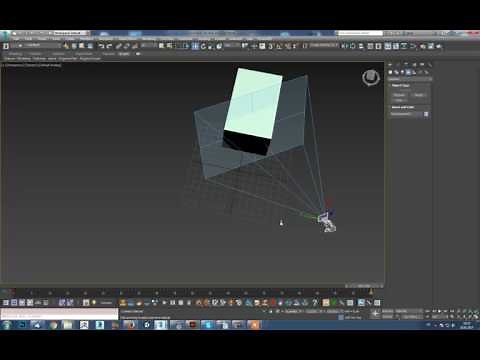Screen dimensions: 480x360
Task: Activate the Select and Scale tool
Action: (211, 46)
